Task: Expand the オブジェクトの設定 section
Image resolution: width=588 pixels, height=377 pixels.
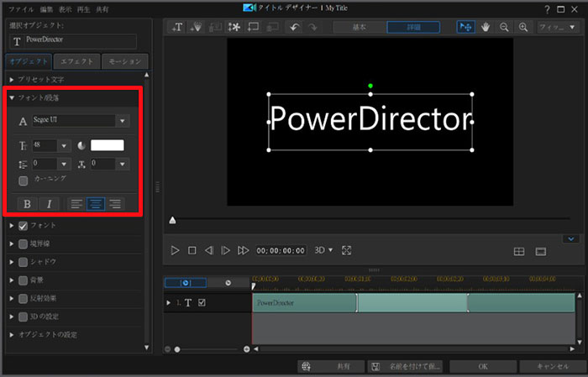Action: (12, 335)
